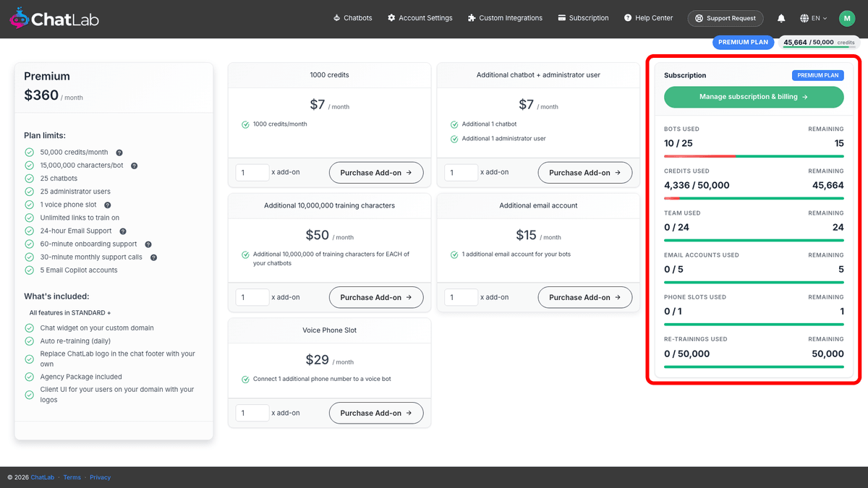The width and height of the screenshot is (868, 488).
Task: Click quantity field for Additional chatbot add-on
Action: [461, 173]
